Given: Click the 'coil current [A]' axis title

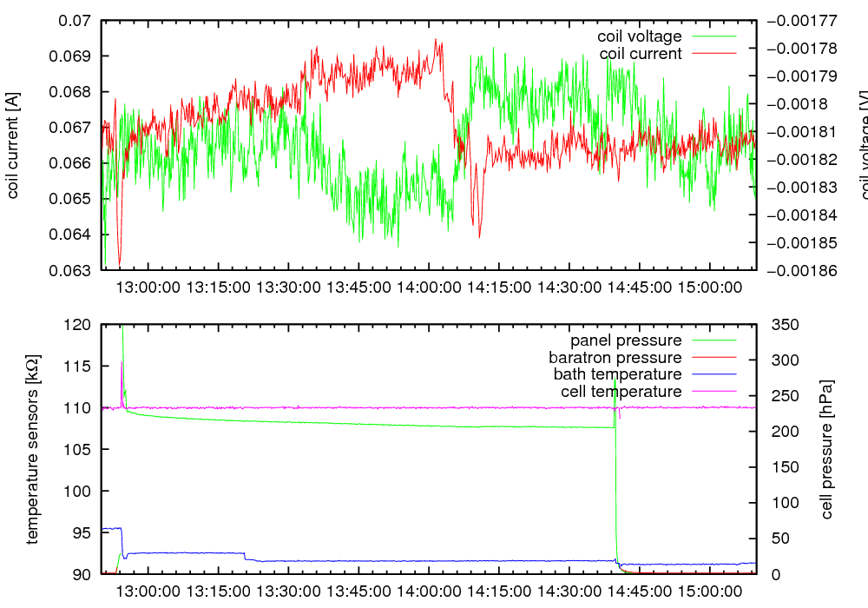Looking at the screenshot, I should [13, 145].
